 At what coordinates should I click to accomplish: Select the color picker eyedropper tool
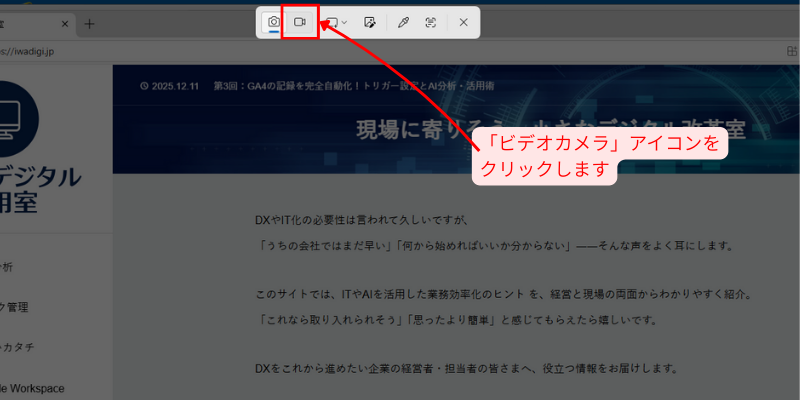click(403, 22)
